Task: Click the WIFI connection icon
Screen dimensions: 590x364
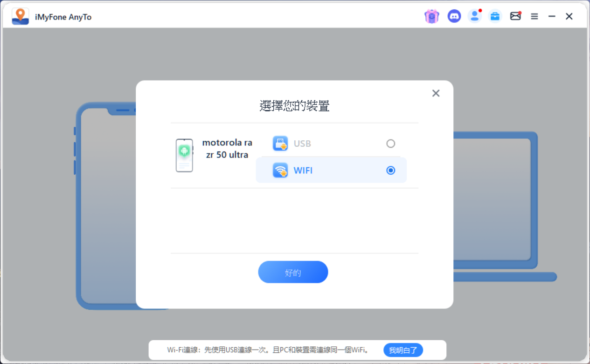Action: [x=280, y=171]
